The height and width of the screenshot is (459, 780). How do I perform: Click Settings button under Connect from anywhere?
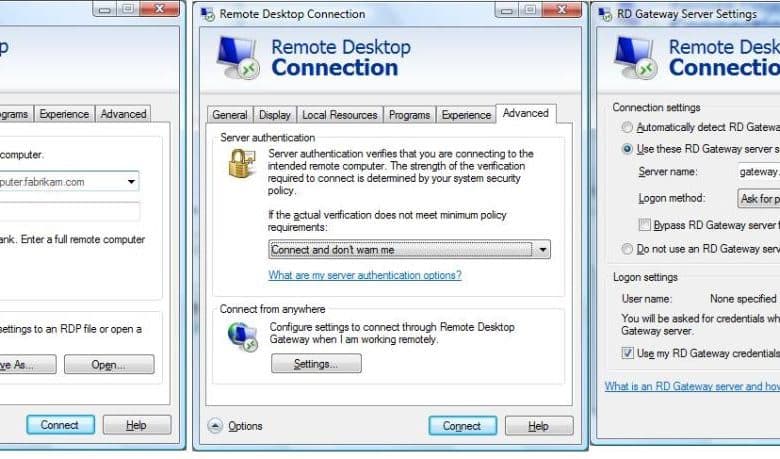point(316,364)
